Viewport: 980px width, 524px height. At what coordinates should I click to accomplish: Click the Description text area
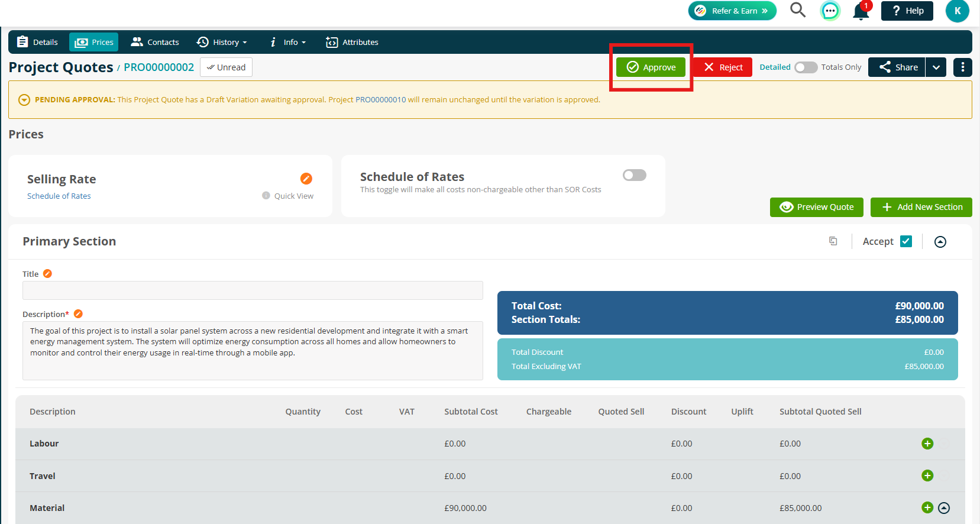click(x=253, y=351)
